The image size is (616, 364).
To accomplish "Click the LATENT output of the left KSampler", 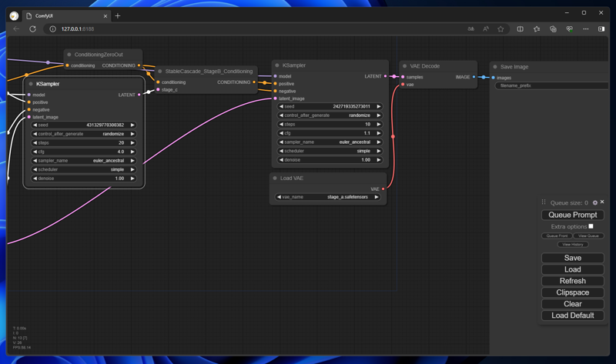I will pyautogui.click(x=139, y=95).
